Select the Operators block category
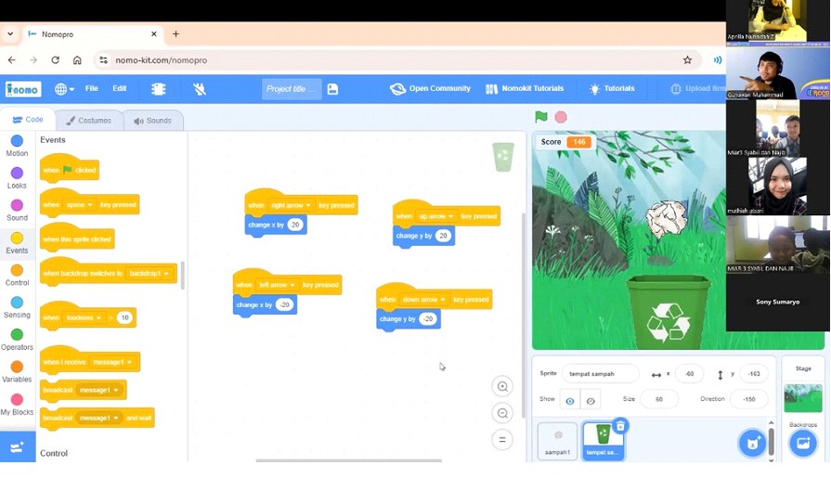831x504 pixels. 17,341
